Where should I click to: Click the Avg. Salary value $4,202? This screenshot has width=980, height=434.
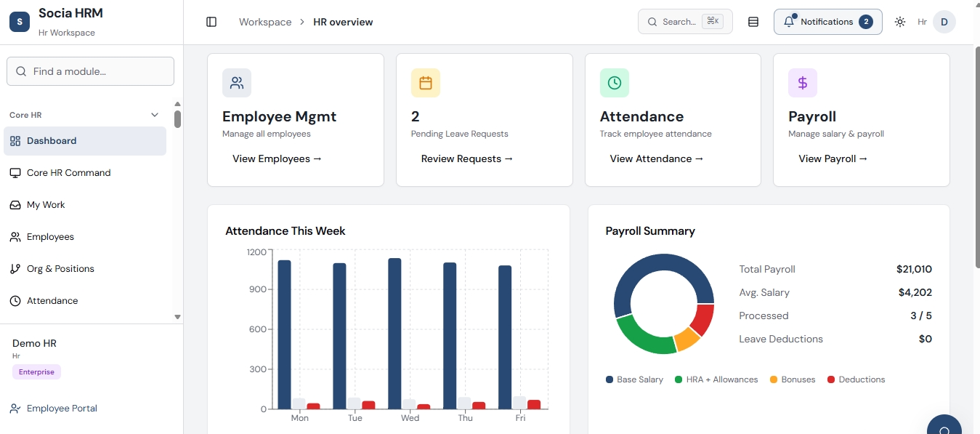coord(915,292)
